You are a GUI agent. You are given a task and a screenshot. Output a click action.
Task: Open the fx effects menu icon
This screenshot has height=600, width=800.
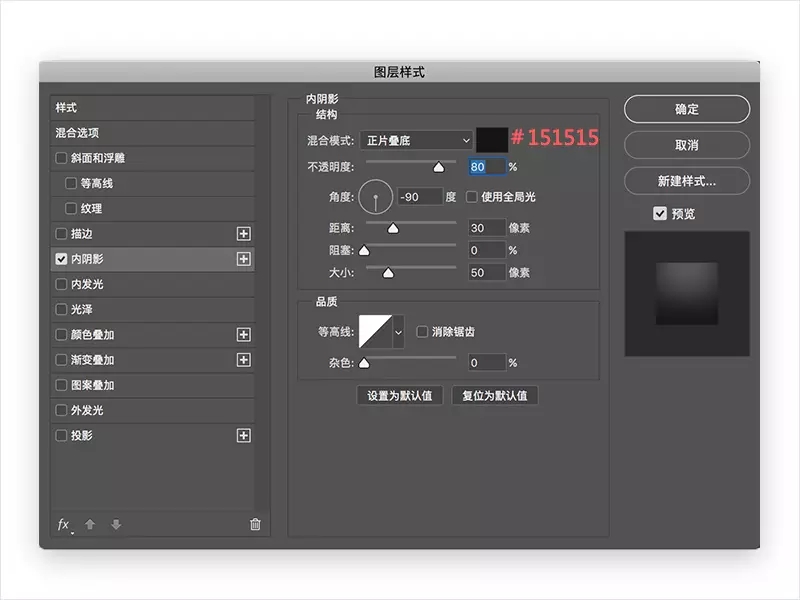tap(64, 524)
